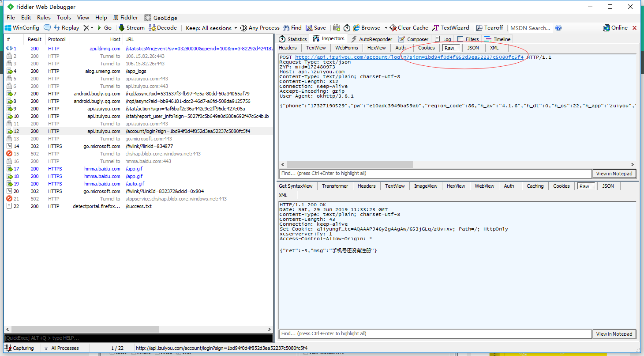Screen dimensions: 644x356
Task: Click response pane View in Notepad button
Action: tap(614, 334)
